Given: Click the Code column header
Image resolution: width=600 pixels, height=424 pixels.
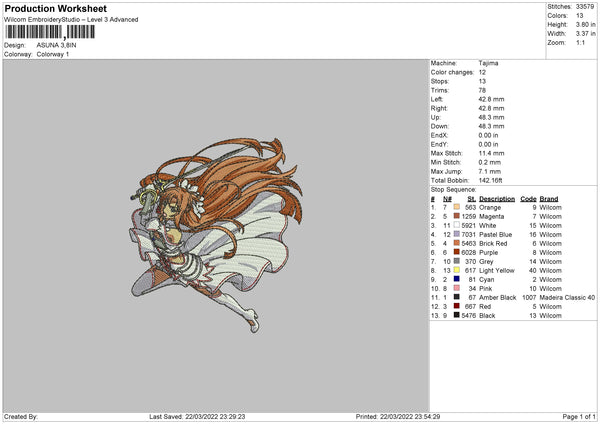Looking at the screenshot, I should (529, 198).
